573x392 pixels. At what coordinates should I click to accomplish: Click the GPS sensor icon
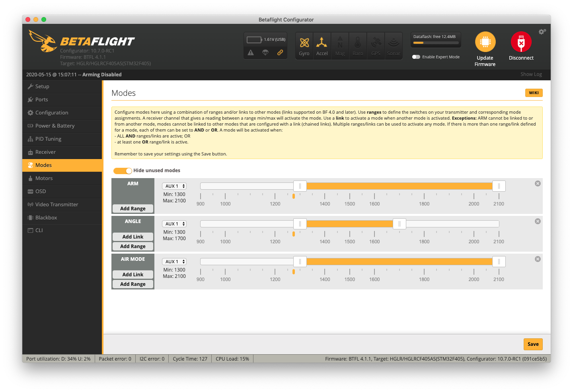376,42
